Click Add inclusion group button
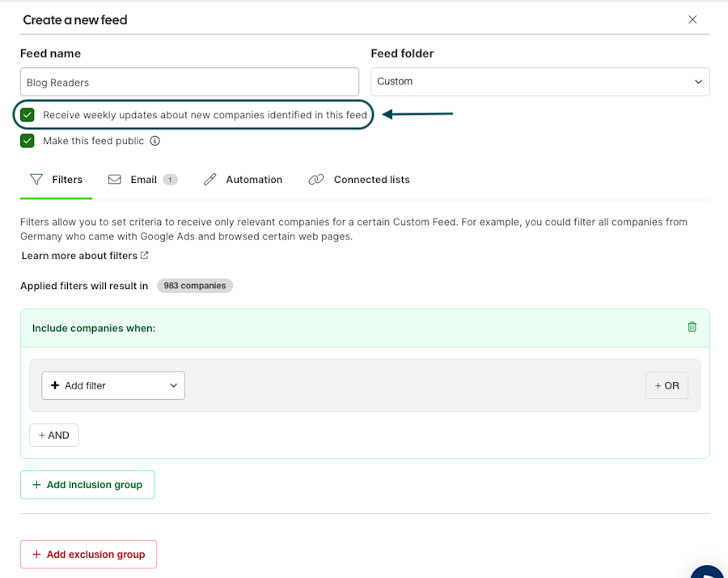Viewport: 728px width, 578px height. (87, 485)
